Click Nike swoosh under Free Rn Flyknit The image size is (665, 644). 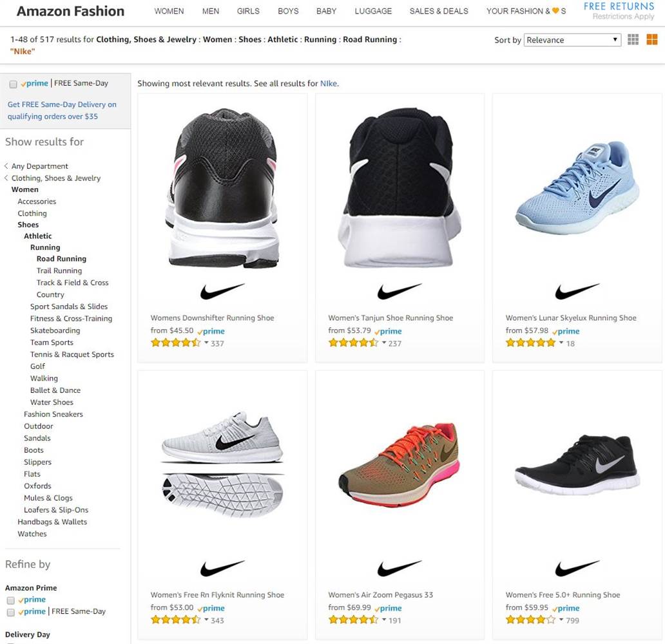coord(222,569)
